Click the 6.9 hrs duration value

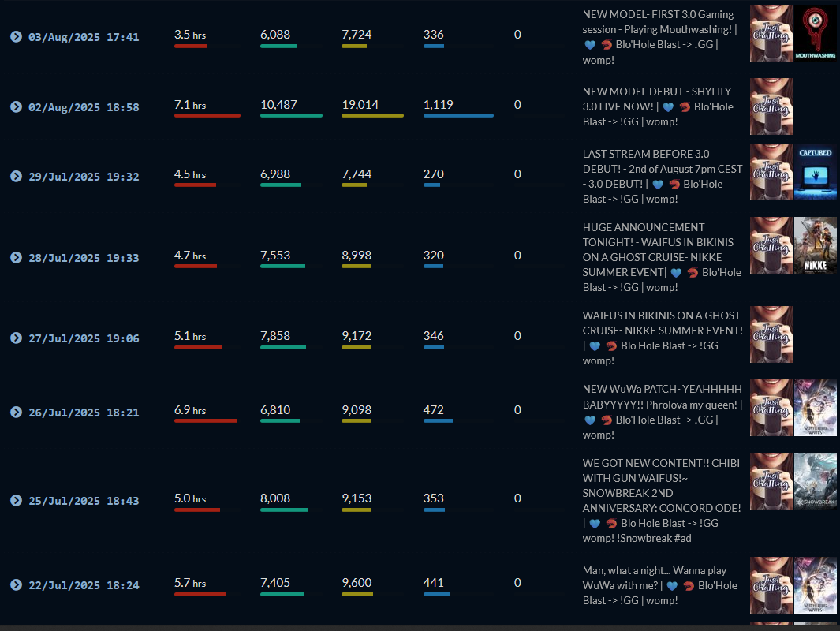189,410
